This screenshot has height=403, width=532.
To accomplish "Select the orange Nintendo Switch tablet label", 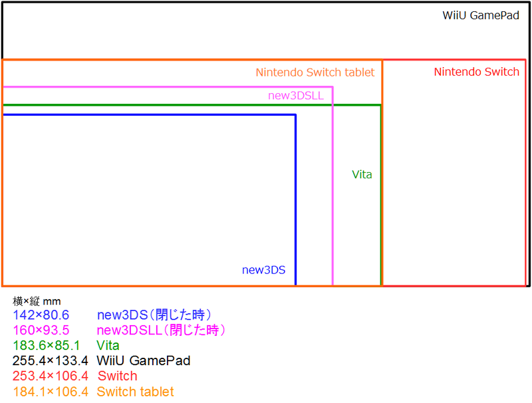I will [315, 72].
